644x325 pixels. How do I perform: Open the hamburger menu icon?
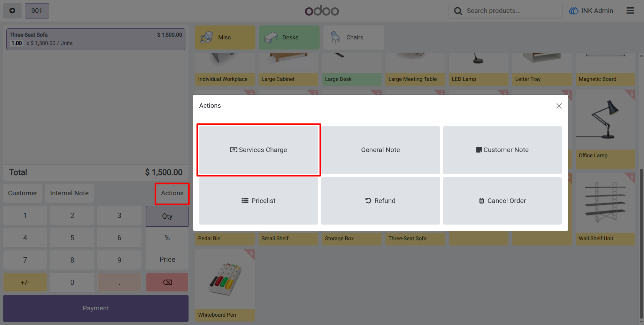(x=630, y=11)
